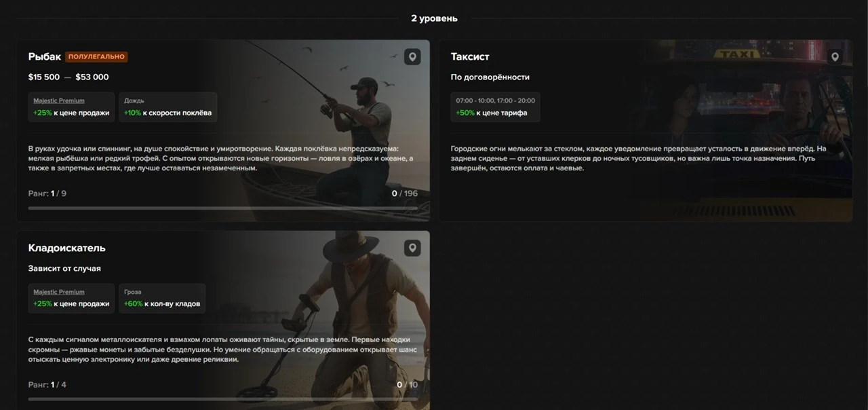Viewport: 868px width, 410px height.
Task: Click the 2 уровень section header
Action: pyautogui.click(x=434, y=18)
